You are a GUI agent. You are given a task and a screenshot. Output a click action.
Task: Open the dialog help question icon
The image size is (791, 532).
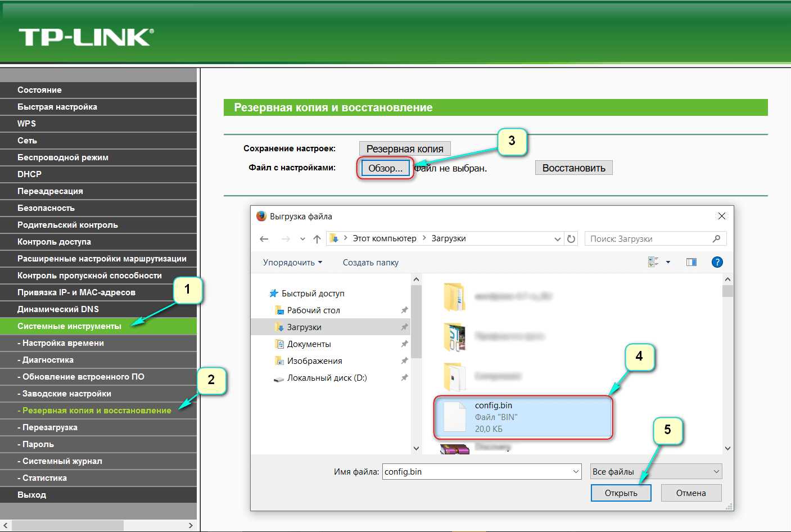click(717, 262)
